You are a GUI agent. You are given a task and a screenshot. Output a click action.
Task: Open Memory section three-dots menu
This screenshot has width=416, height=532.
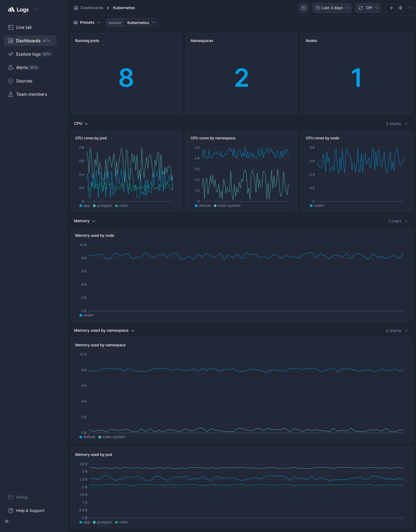pyautogui.click(x=406, y=221)
